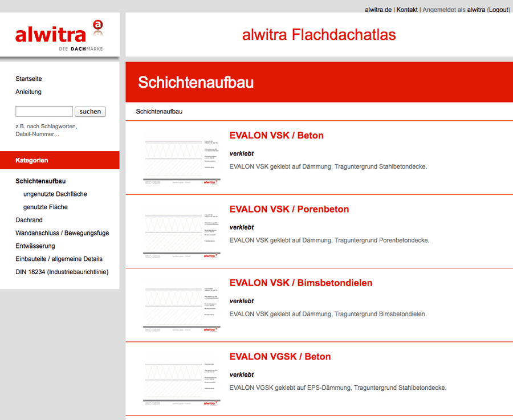Select the Entwässerung category

pos(35,246)
